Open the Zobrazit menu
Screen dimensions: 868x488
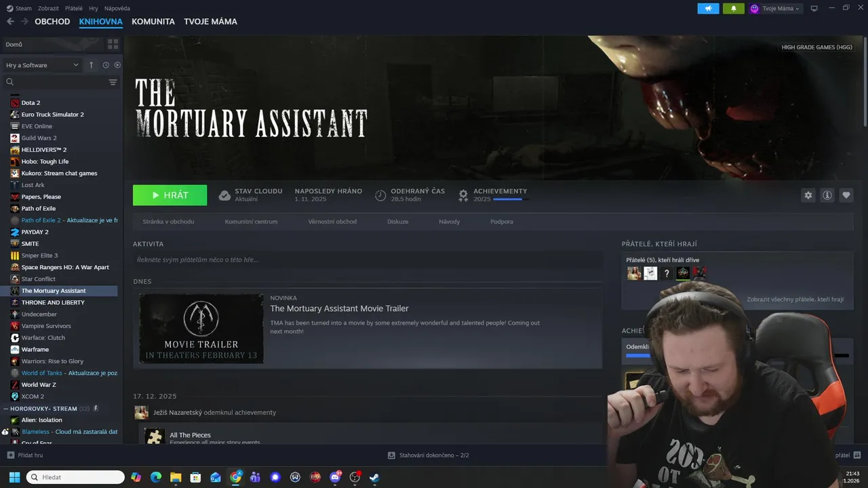pyautogui.click(x=48, y=8)
